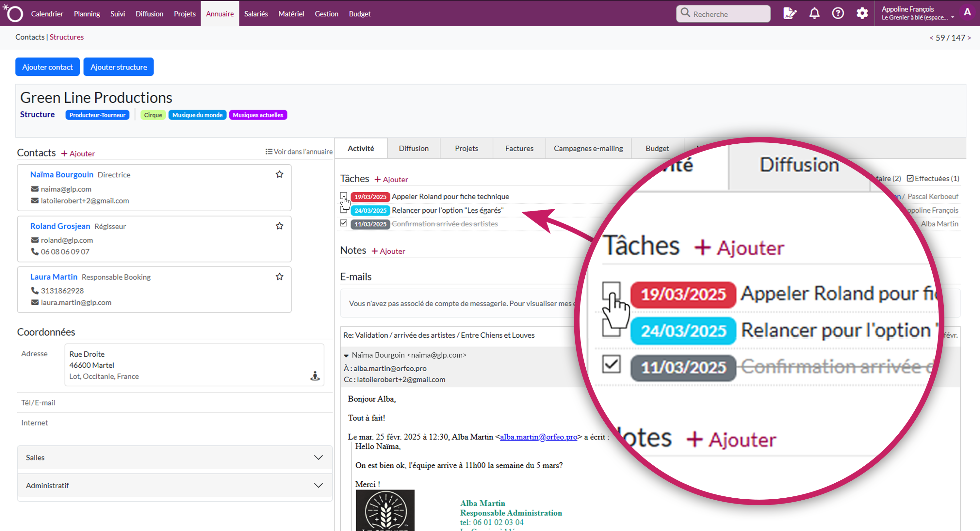980x531 pixels.
Task: Uncheck the task Confirmation arrivée des artistes
Action: [x=344, y=223]
